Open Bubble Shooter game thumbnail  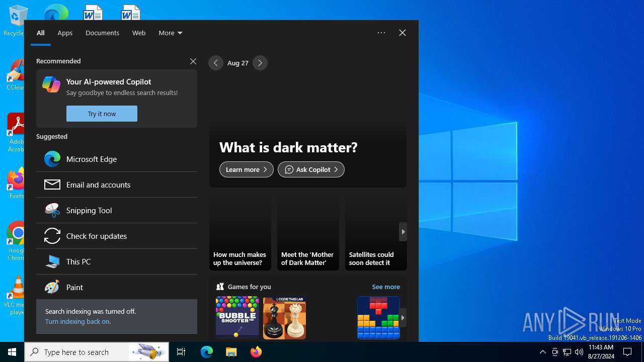[237, 318]
